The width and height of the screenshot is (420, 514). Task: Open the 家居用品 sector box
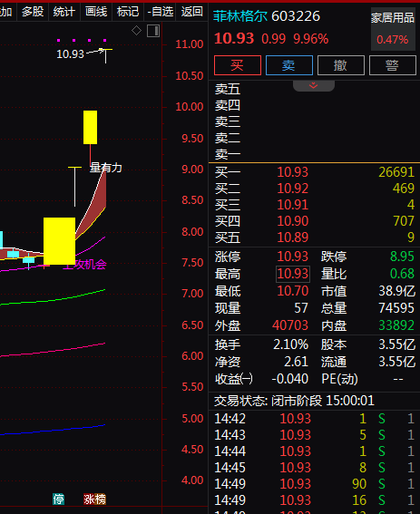(393, 29)
